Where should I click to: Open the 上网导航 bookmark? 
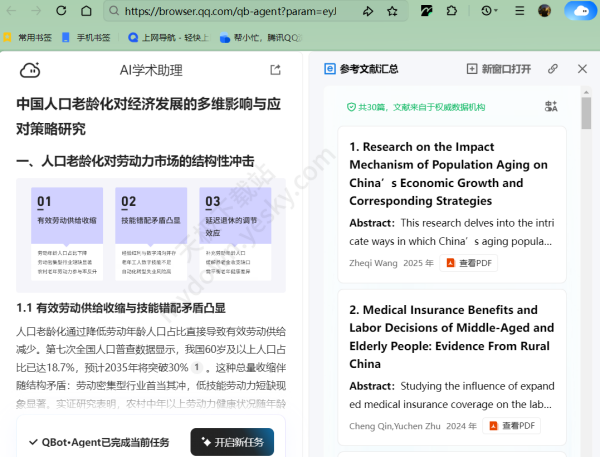[167, 37]
